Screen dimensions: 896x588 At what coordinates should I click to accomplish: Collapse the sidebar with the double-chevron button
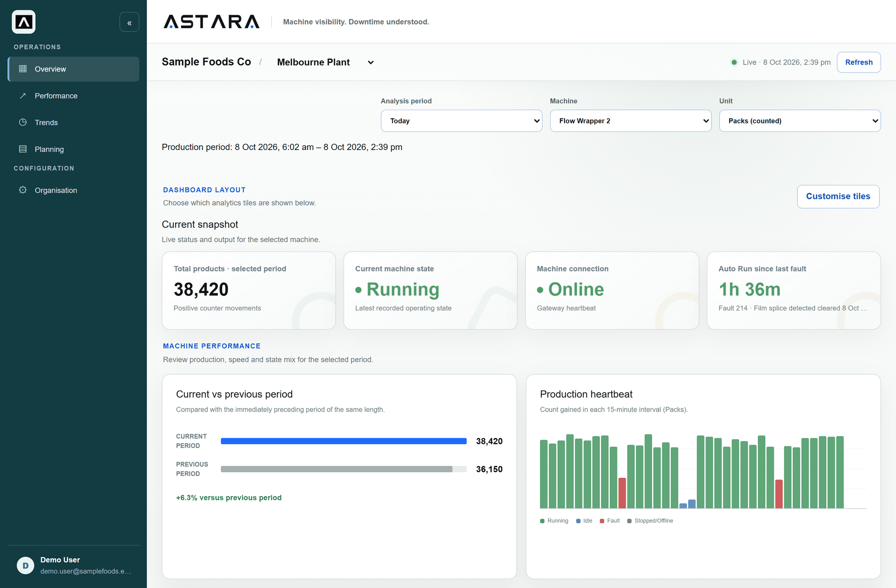tap(129, 22)
